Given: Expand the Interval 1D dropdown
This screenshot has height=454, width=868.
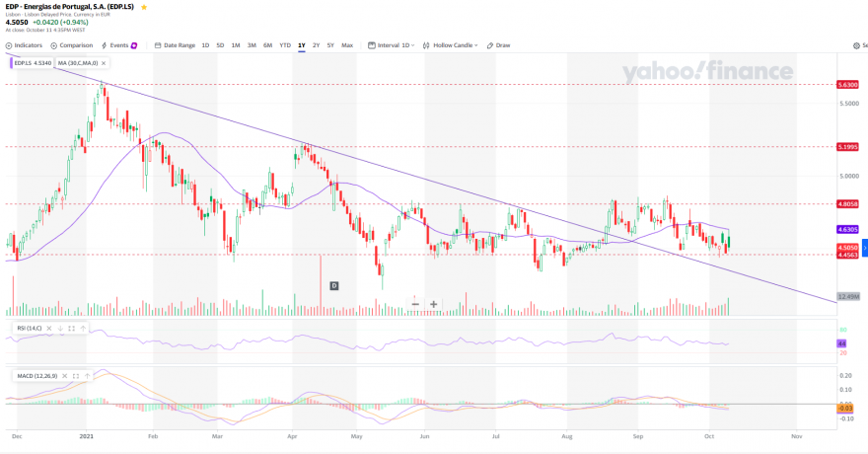Looking at the screenshot, I should (x=391, y=45).
